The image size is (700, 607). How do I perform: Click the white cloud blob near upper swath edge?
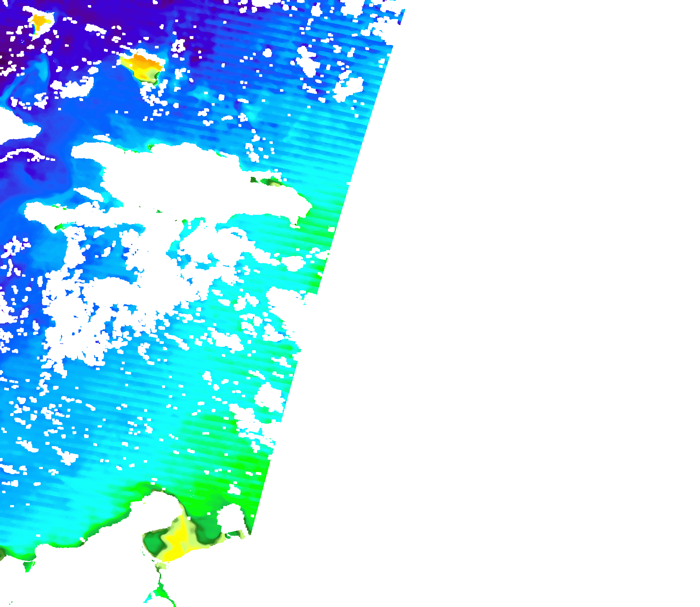[349, 88]
